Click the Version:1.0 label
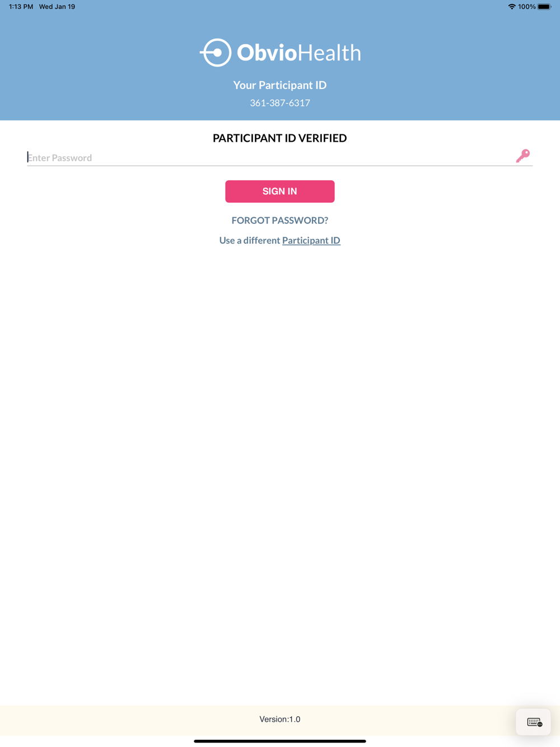 [x=280, y=720]
